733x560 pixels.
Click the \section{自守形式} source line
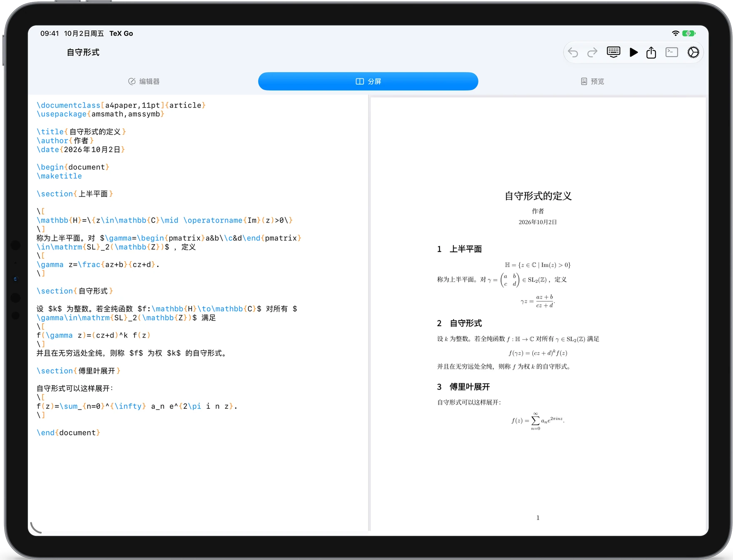[75, 291]
